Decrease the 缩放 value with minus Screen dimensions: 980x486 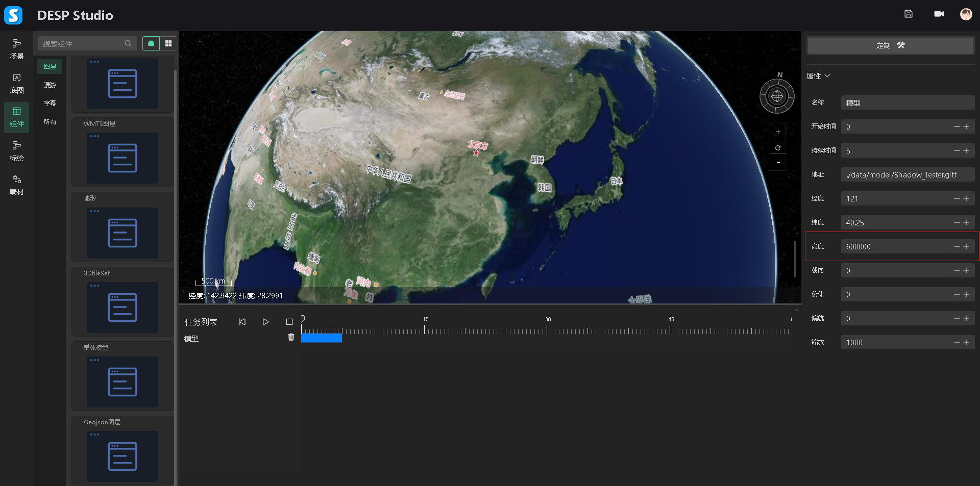point(957,342)
